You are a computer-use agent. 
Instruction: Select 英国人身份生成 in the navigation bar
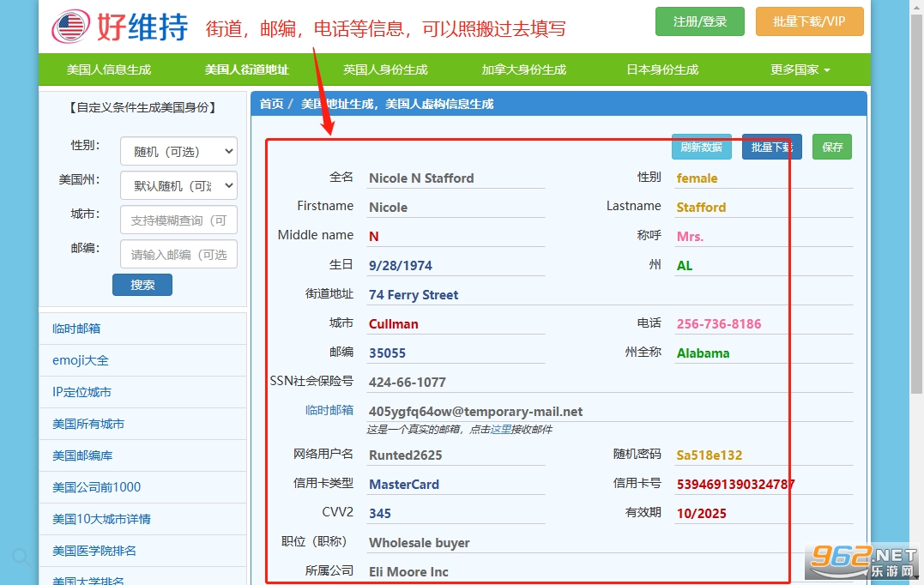[385, 69]
